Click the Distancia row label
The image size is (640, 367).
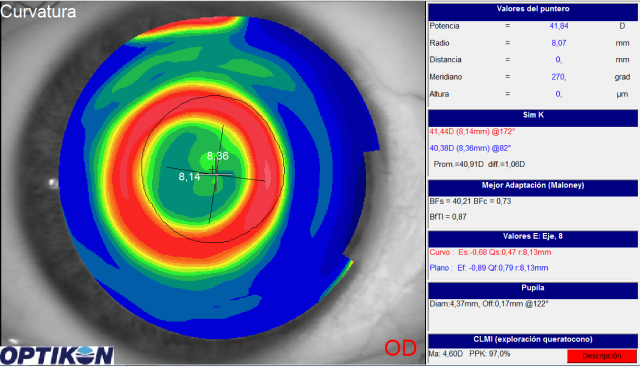click(445, 60)
